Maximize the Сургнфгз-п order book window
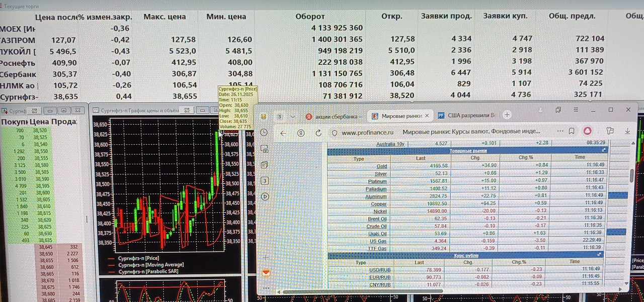644x302 pixels. tap(64, 110)
